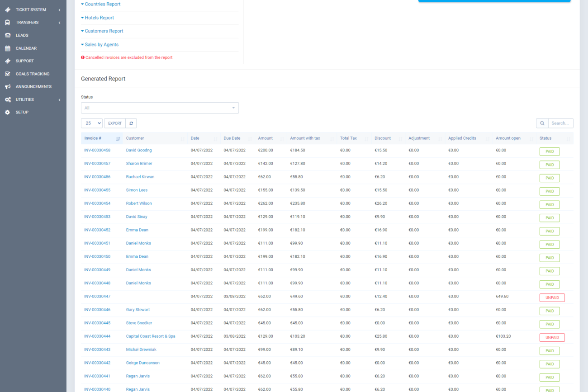Click the Goals Tracking checkmark icon
Image resolution: width=588 pixels, height=392 pixels.
[x=8, y=74]
